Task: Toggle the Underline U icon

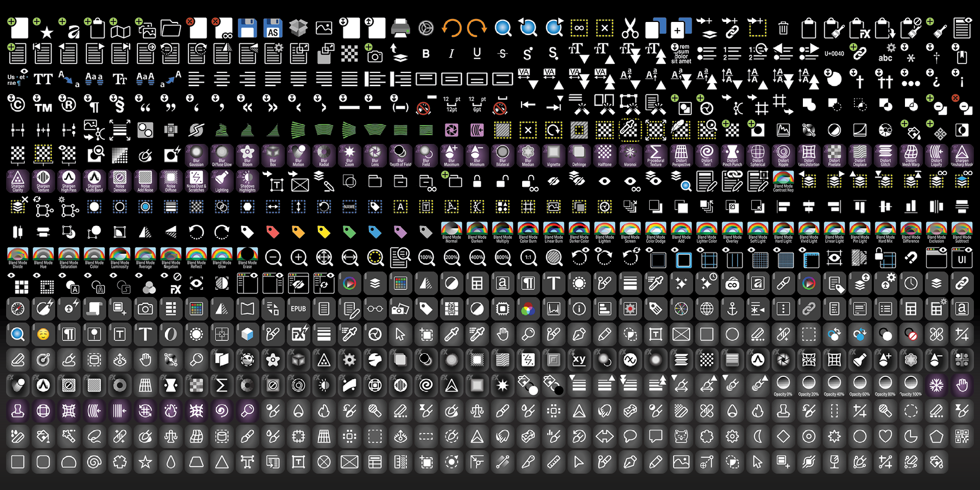Action: 477,54
